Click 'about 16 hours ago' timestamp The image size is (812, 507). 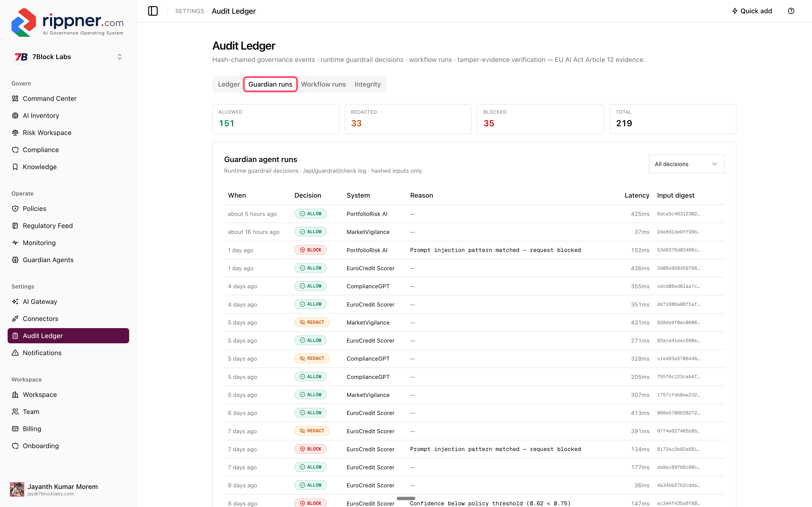coord(254,232)
